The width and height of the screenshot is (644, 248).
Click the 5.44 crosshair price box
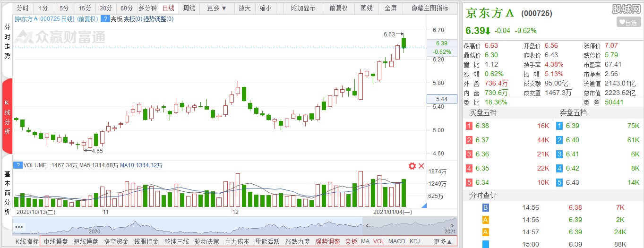pos(442,99)
